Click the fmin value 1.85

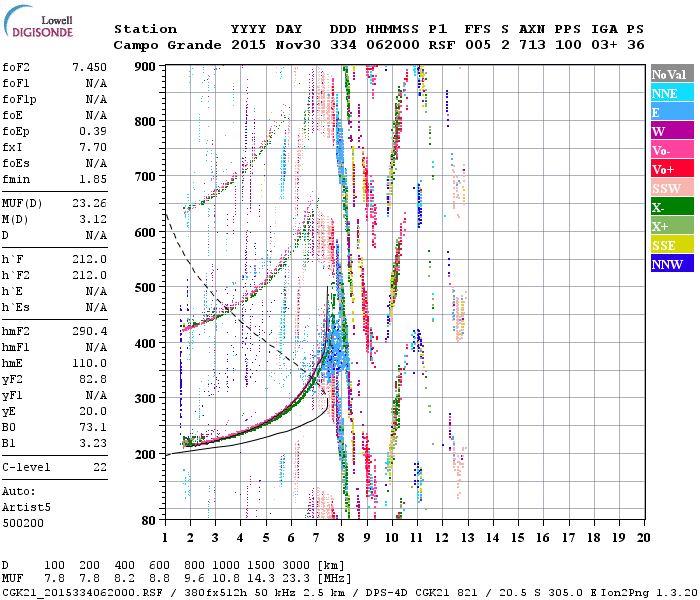click(93, 179)
